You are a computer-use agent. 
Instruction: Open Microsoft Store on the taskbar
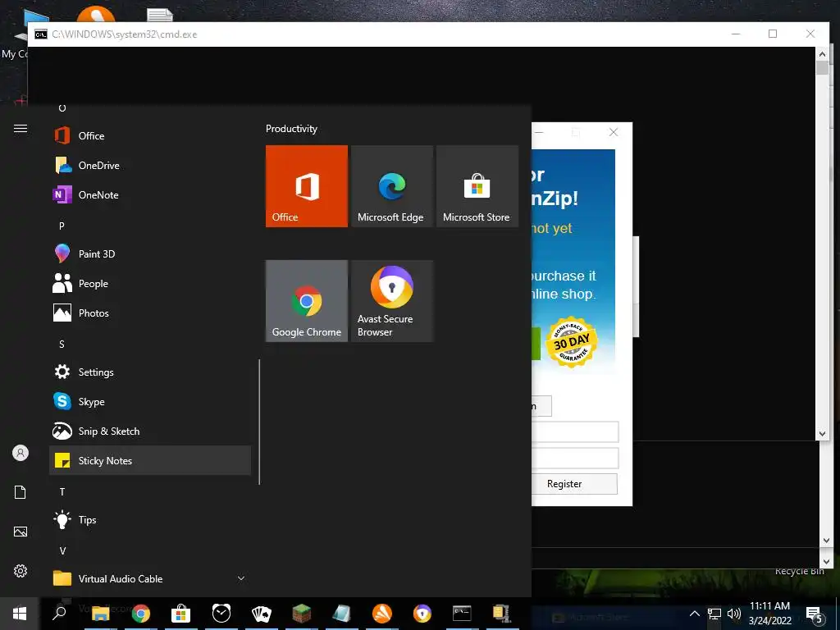(181, 614)
